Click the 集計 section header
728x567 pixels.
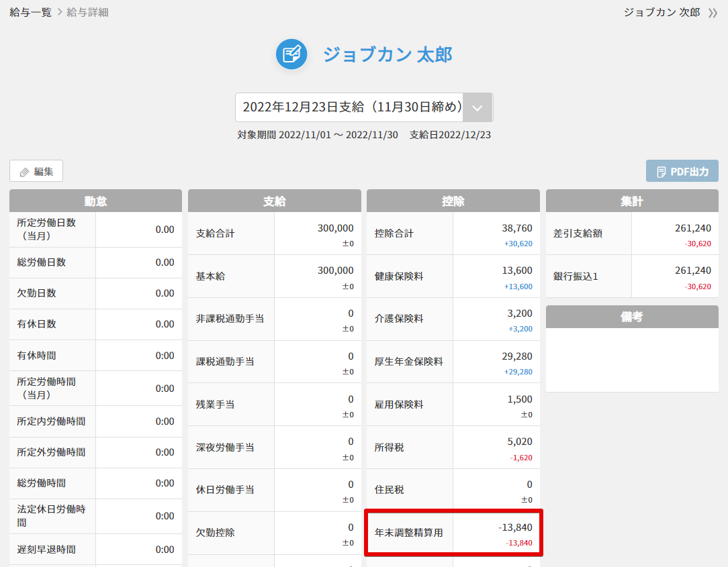click(632, 201)
